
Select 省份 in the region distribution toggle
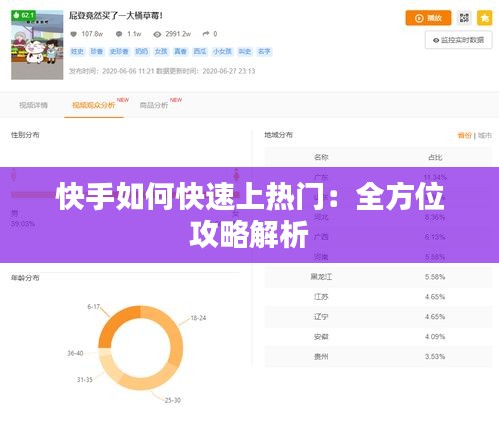(464, 135)
